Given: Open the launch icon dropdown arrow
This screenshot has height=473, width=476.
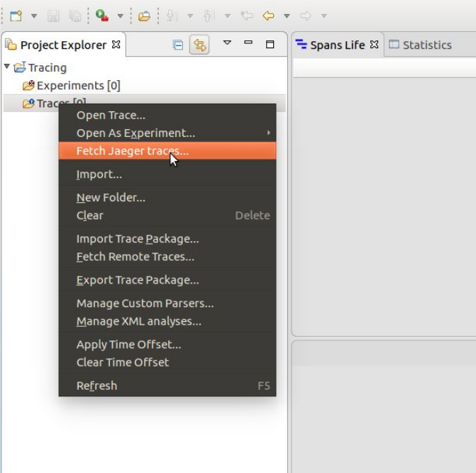Looking at the screenshot, I should 120,16.
